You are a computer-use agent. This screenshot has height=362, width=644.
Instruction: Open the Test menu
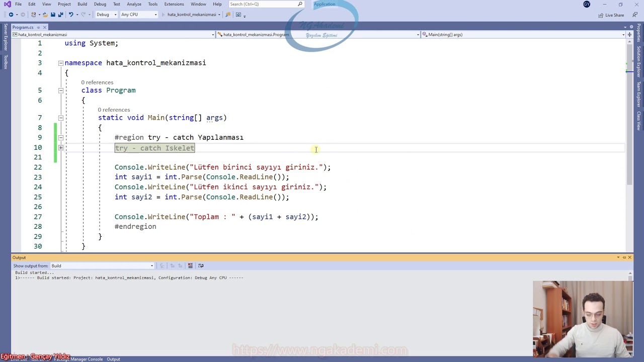[x=116, y=4]
